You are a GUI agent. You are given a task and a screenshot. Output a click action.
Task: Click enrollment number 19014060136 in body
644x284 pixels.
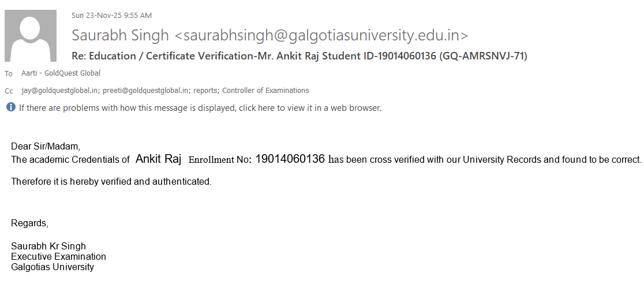[290, 159]
